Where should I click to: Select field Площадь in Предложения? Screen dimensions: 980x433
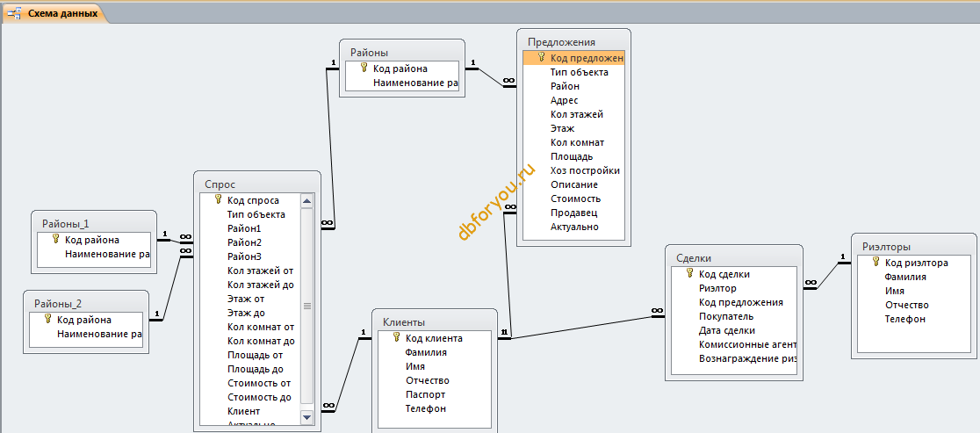point(573,156)
